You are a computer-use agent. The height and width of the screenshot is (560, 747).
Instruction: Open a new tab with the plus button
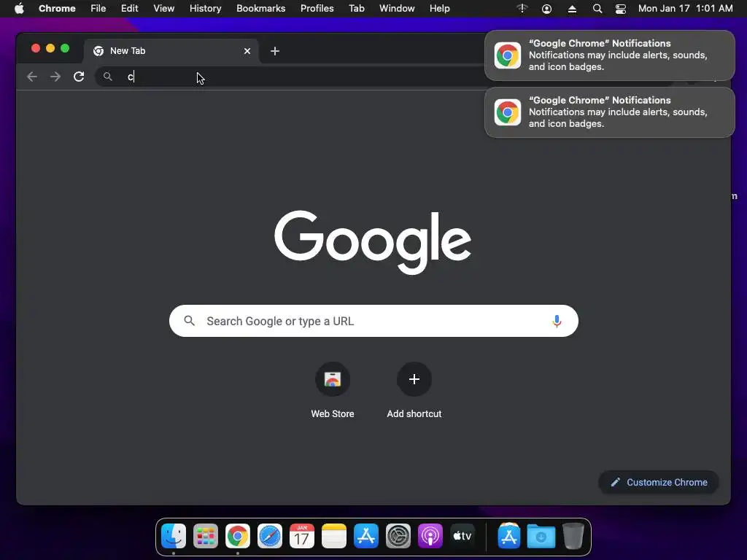[275, 51]
